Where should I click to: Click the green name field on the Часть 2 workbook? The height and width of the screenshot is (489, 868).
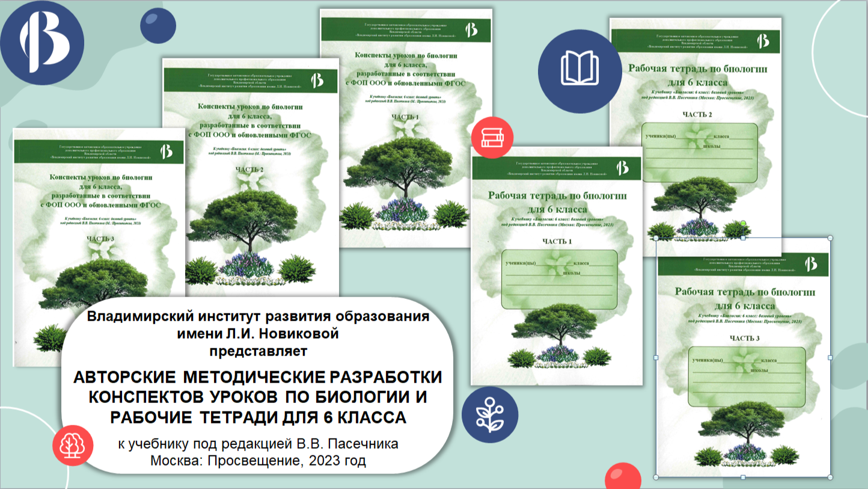tap(700, 152)
